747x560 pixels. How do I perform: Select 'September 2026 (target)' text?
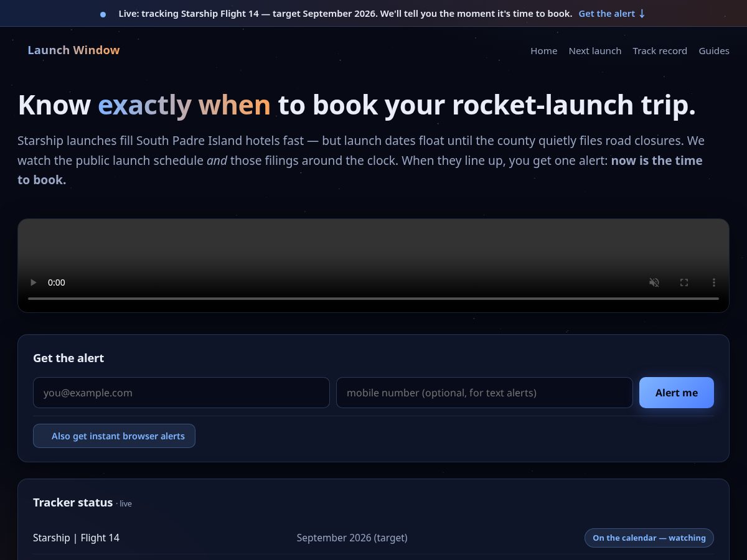352,538
